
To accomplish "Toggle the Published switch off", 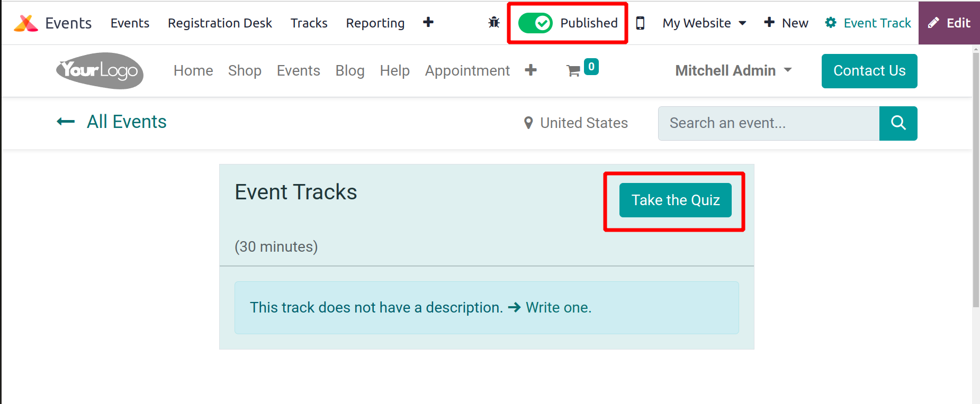I will coord(535,23).
